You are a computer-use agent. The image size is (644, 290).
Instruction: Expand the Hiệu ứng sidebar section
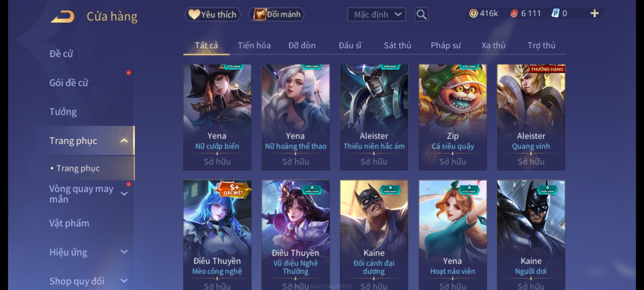click(124, 252)
